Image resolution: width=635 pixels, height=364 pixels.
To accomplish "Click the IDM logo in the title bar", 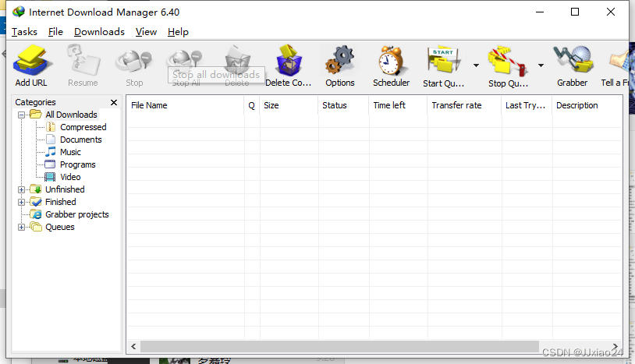I will coord(18,12).
